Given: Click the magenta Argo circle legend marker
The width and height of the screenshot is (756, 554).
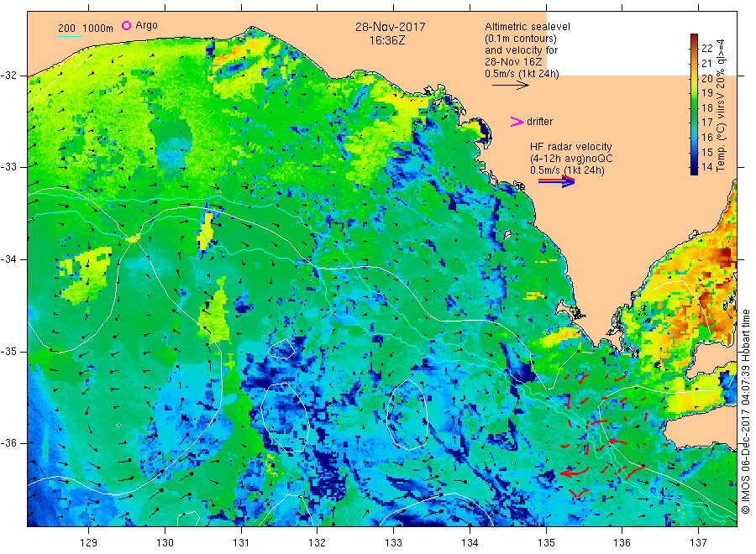Looking at the screenshot, I should coord(126,25).
